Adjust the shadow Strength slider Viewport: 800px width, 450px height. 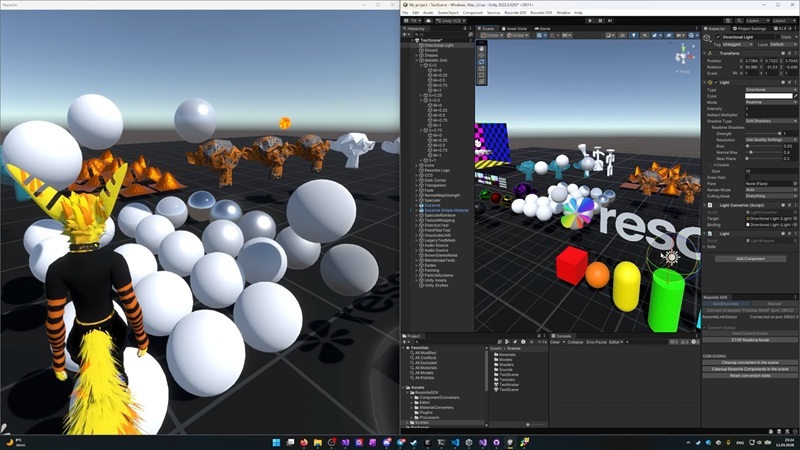762,134
